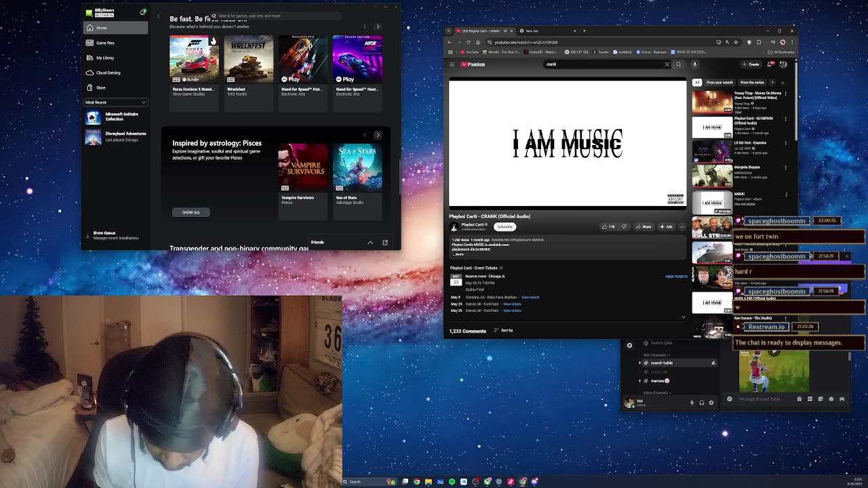
Task: Open the YouTube guide hamburger menu
Action: (452, 64)
